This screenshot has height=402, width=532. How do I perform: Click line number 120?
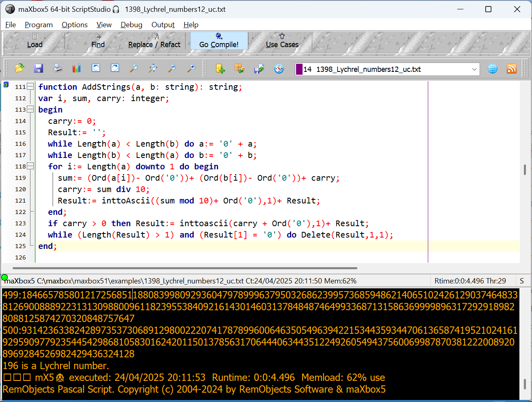pos(20,189)
